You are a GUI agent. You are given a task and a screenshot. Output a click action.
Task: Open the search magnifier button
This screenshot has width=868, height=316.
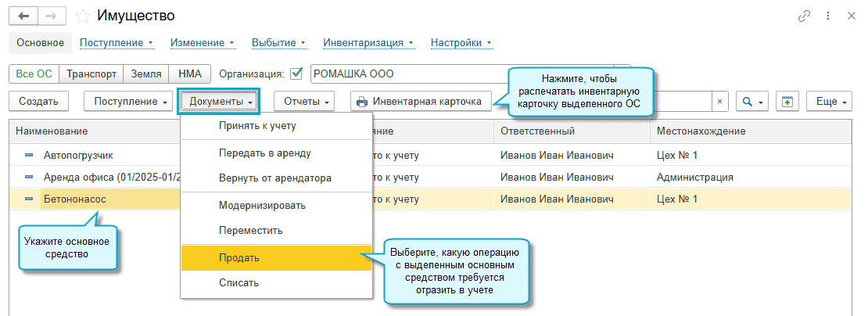pyautogui.click(x=753, y=102)
